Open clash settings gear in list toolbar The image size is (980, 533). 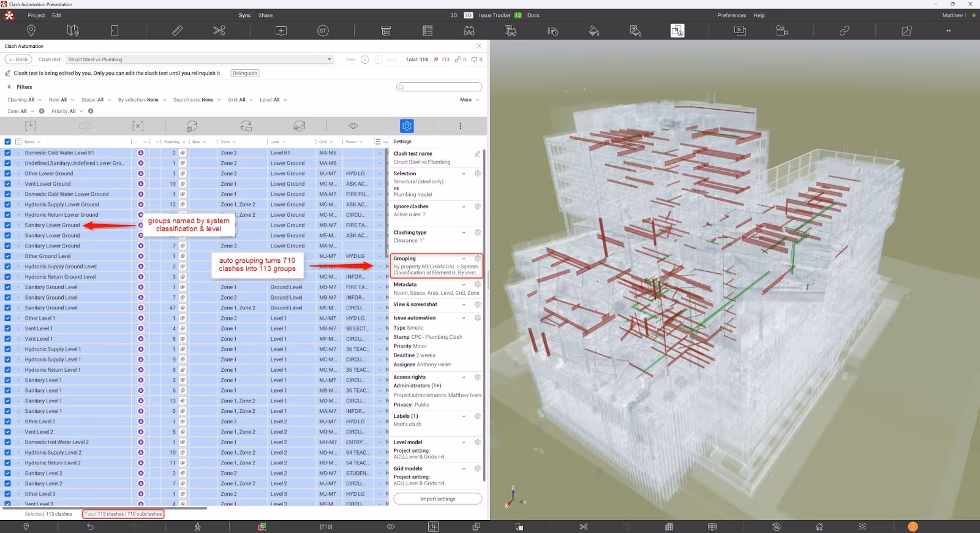pos(407,126)
